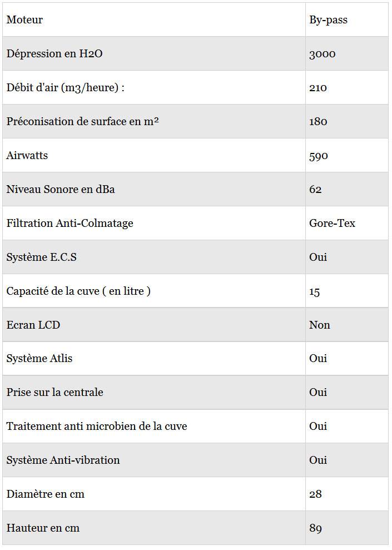Click Capacité de la cuve label
The width and height of the screenshot is (392, 550).
click(x=78, y=291)
